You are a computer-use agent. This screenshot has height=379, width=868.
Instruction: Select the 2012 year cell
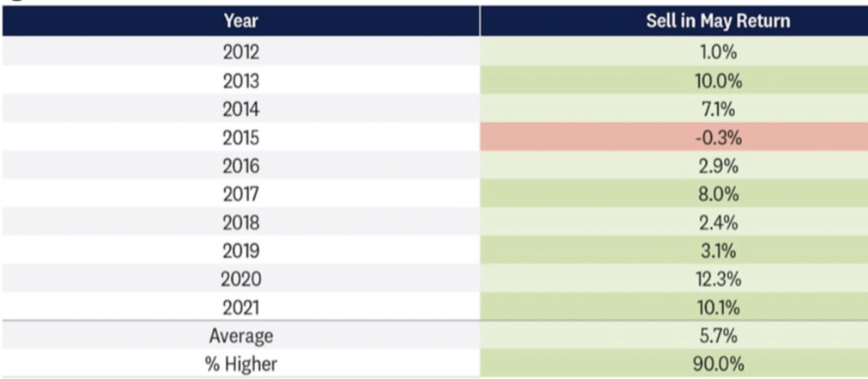tap(241, 52)
